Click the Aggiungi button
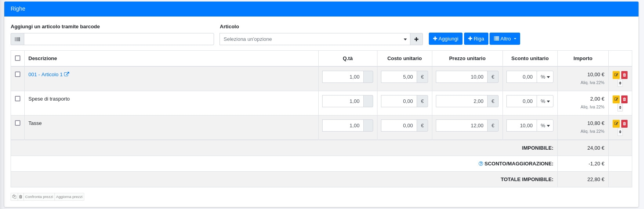 tap(445, 38)
